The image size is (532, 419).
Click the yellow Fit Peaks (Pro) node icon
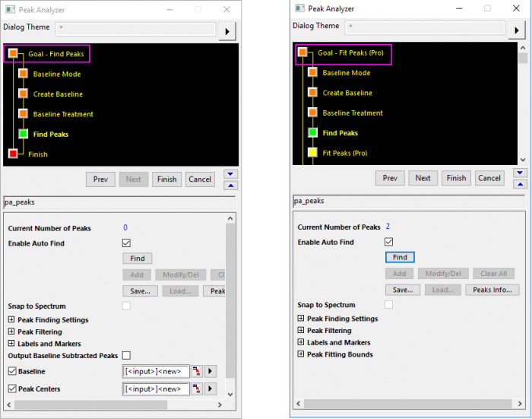coord(312,153)
